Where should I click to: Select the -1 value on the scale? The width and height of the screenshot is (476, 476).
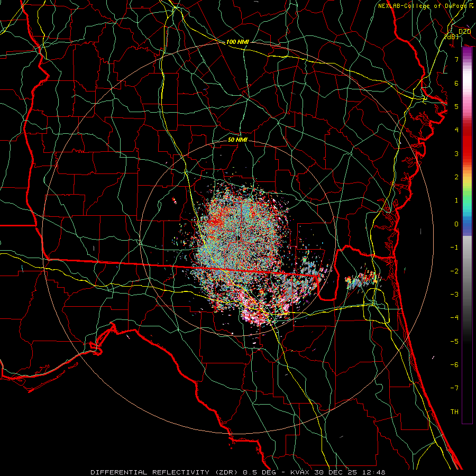click(454, 247)
